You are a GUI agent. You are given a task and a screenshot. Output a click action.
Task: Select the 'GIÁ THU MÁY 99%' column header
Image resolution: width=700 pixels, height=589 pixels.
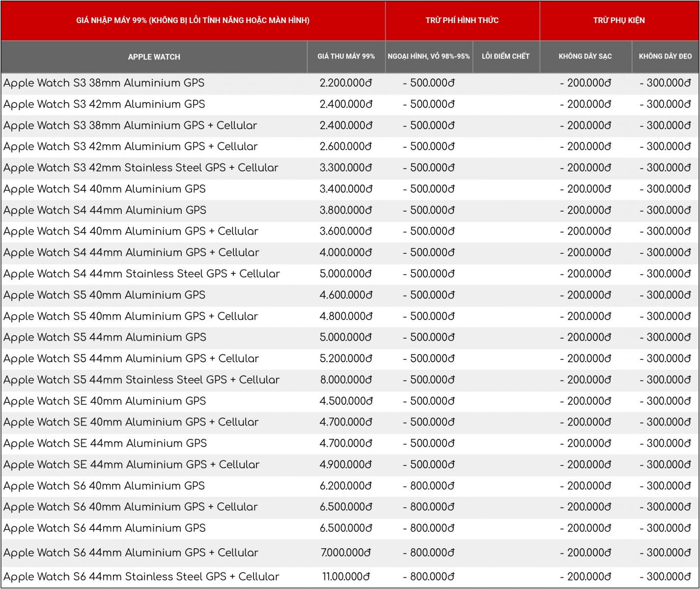coord(346,56)
